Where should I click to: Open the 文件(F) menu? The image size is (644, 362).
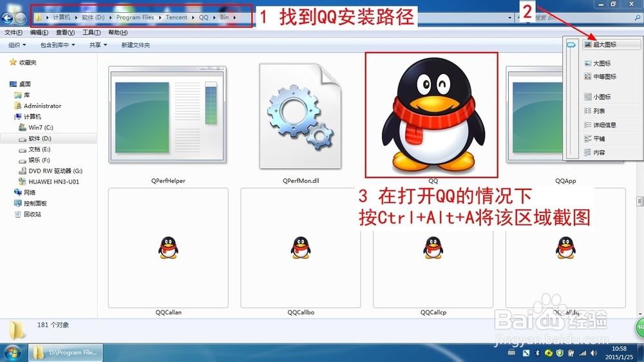point(13,32)
